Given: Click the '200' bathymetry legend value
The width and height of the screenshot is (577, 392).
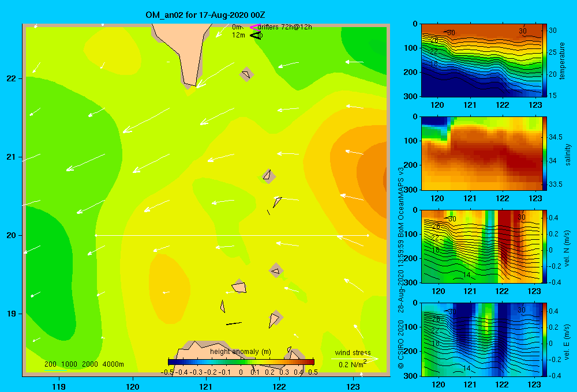Looking at the screenshot, I should [50, 364].
